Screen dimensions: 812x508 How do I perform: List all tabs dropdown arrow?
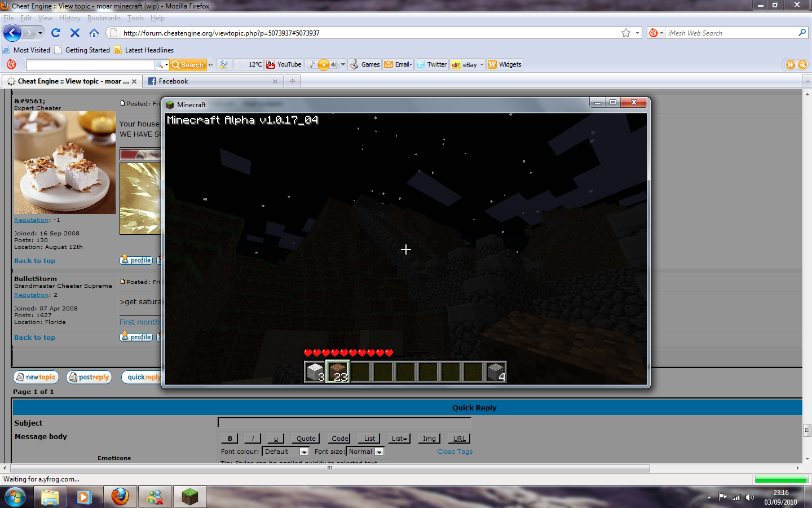click(807, 81)
